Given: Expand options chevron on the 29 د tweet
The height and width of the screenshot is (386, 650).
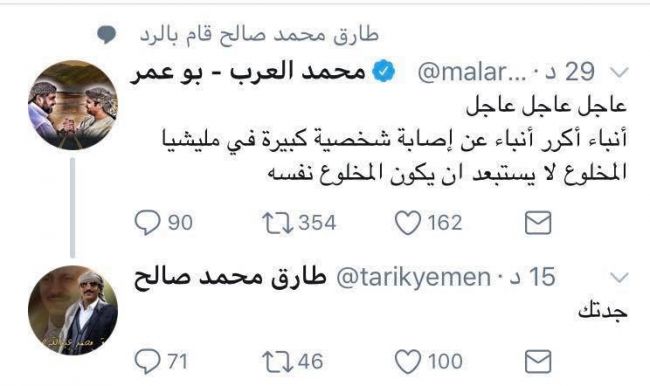Looking at the screenshot, I should 620,73.
